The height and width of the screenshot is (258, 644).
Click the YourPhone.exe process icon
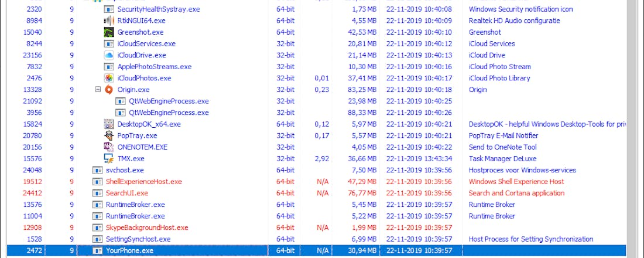(x=97, y=250)
